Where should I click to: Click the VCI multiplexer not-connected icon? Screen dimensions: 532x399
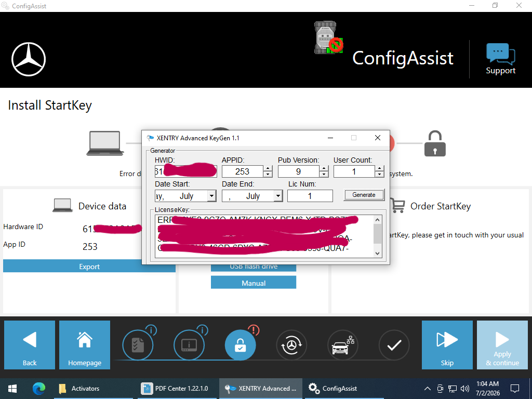click(x=328, y=37)
